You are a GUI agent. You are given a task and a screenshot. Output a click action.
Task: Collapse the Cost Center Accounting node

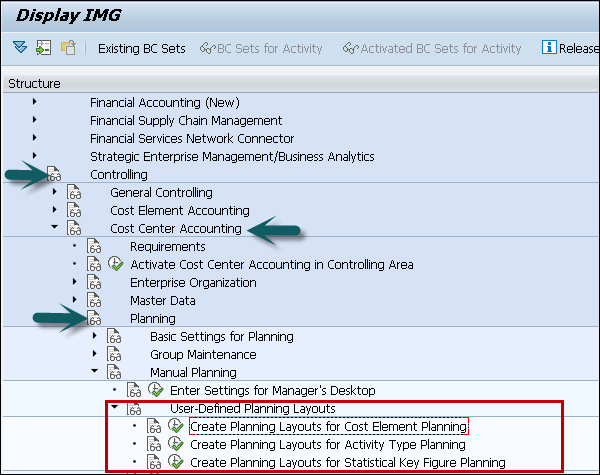coord(55,229)
